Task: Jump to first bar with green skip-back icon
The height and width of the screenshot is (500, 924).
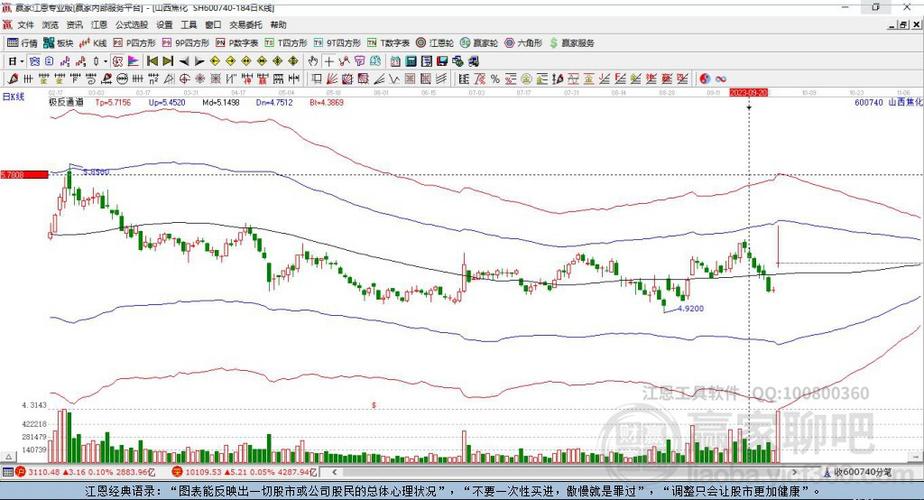Action: pos(152,61)
